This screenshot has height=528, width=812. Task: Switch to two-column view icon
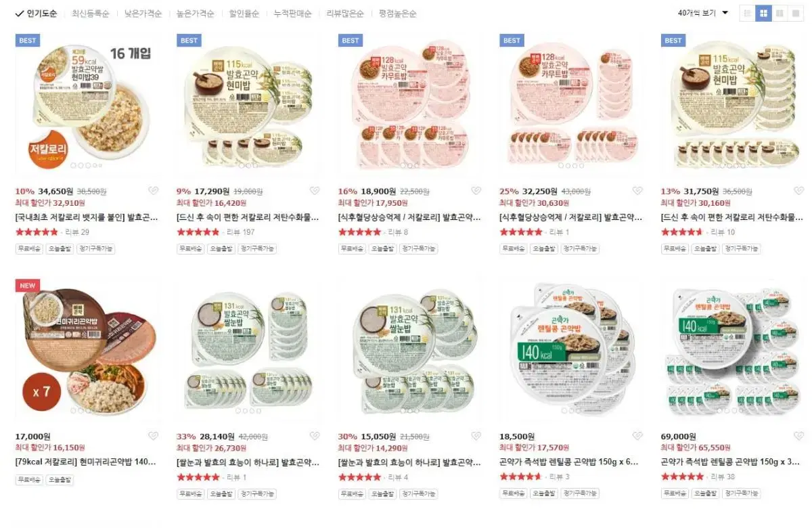pos(780,13)
